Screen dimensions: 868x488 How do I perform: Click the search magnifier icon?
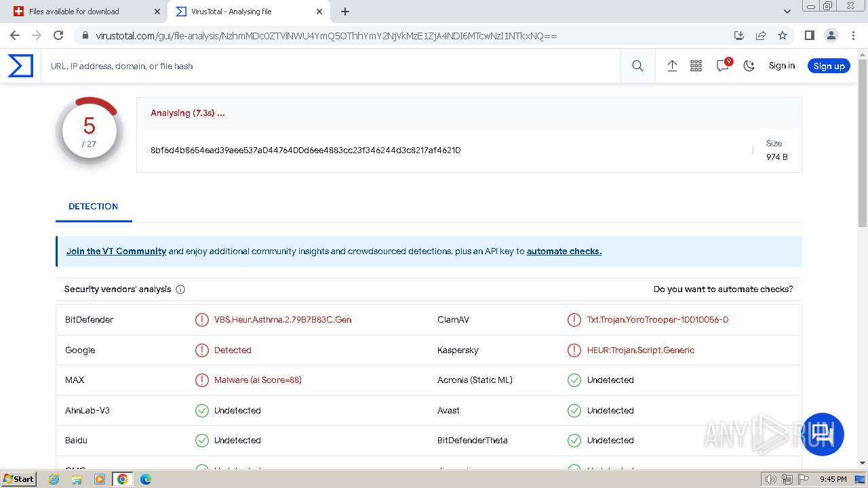tap(637, 66)
